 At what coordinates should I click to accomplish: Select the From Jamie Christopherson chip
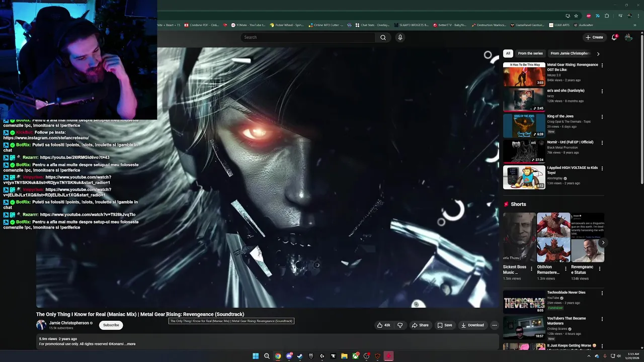pyautogui.click(x=570, y=53)
